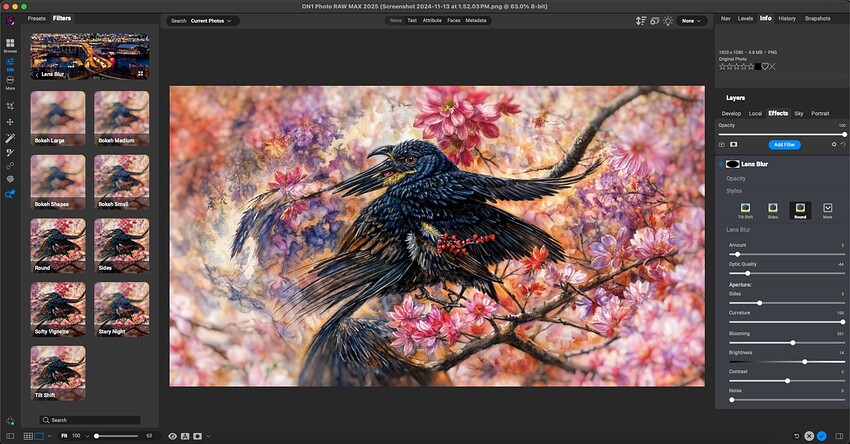Open the More styles dropdown

point(828,210)
